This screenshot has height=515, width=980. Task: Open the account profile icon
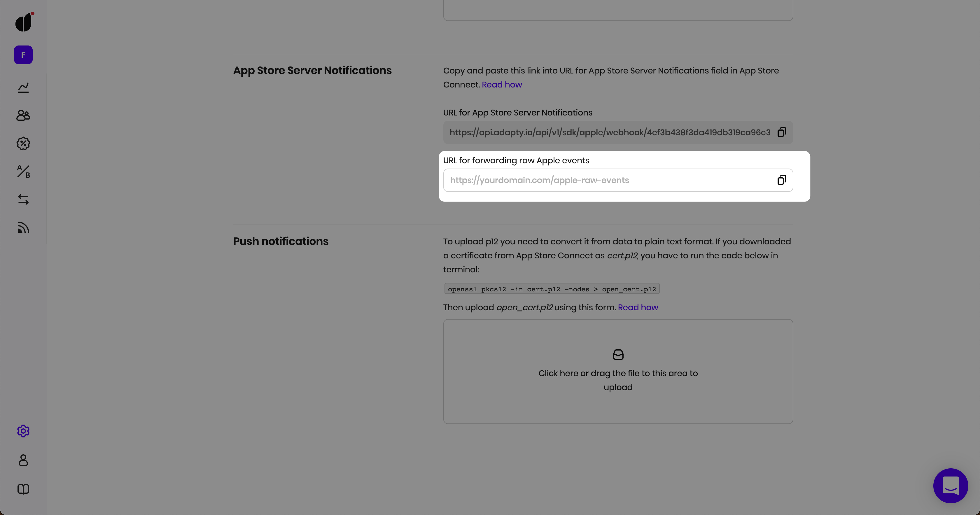tap(23, 460)
